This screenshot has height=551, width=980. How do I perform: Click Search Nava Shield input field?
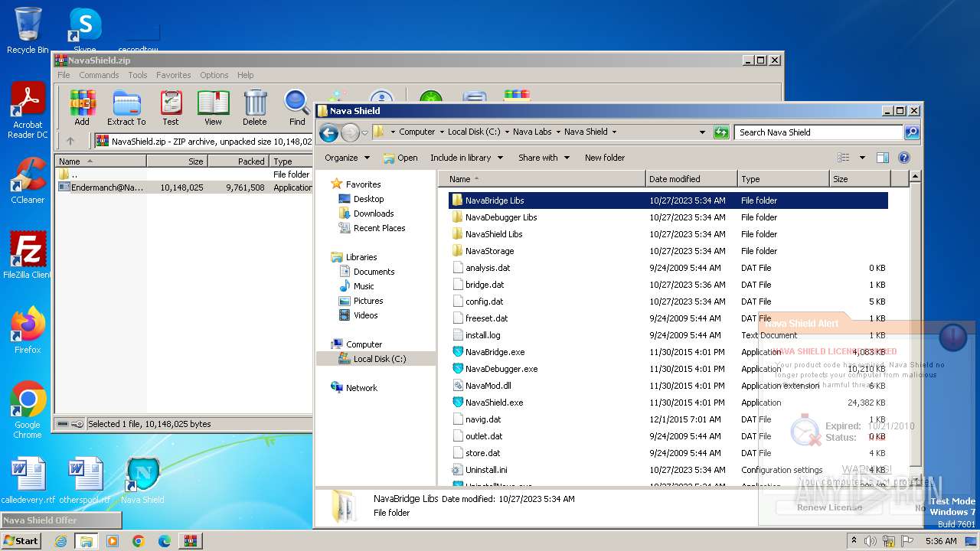point(818,132)
